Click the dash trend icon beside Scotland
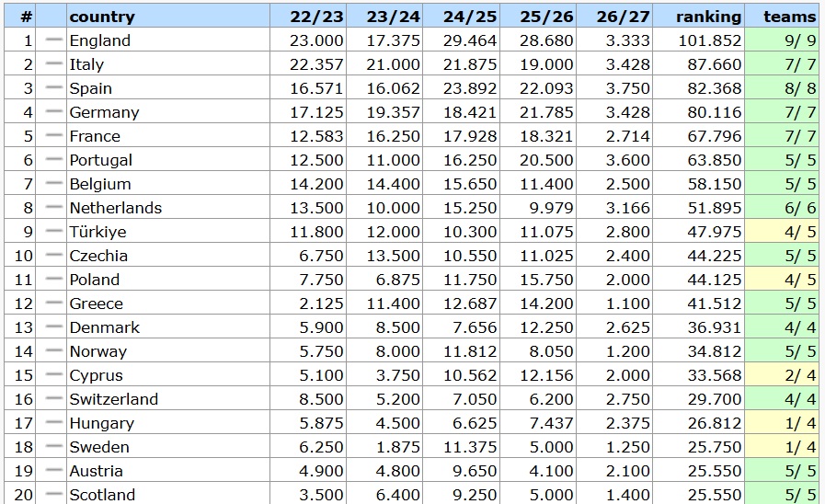 (53, 495)
